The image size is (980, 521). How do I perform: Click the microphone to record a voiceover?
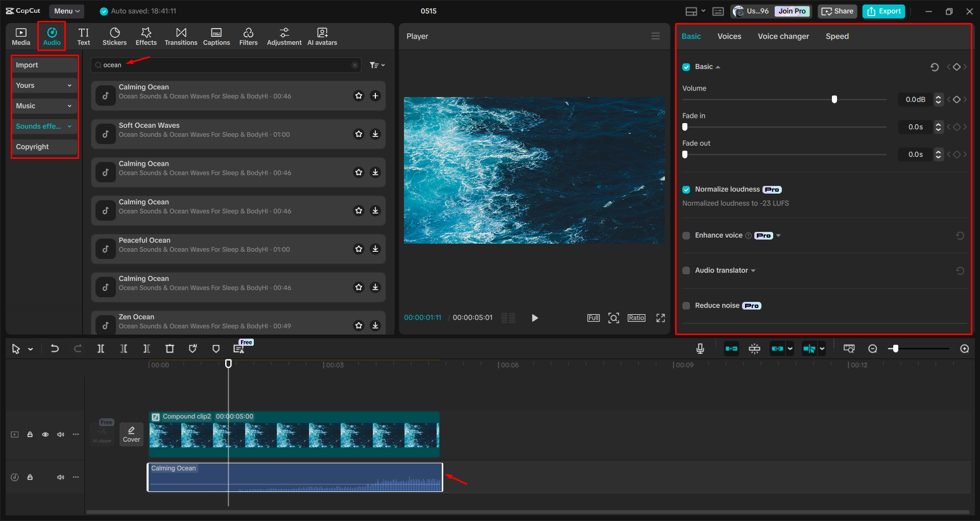pyautogui.click(x=700, y=348)
